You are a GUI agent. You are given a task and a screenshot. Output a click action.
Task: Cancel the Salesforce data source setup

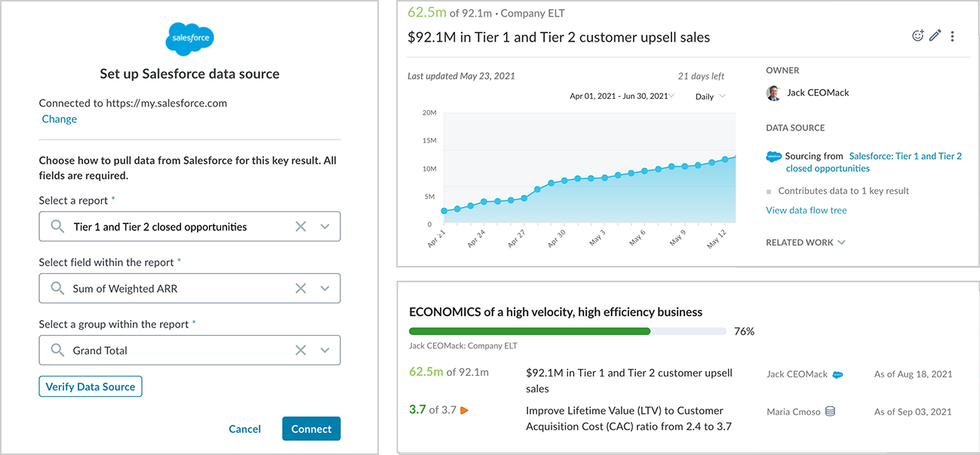244,429
